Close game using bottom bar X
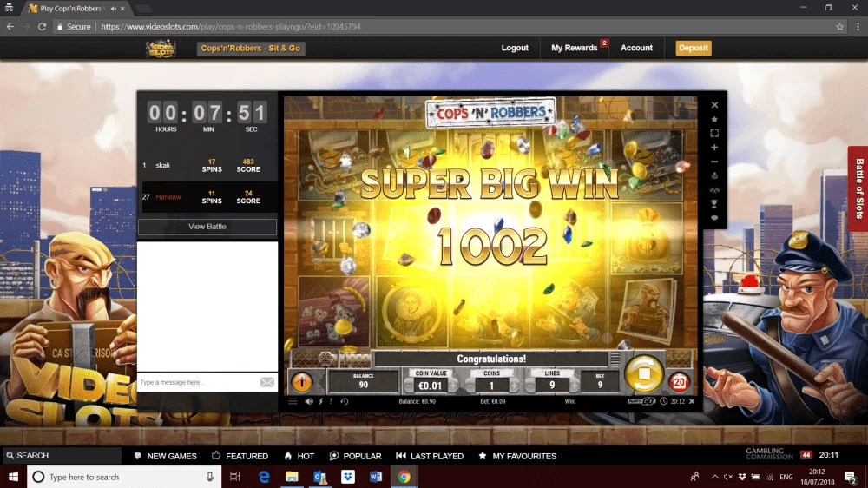Image resolution: width=868 pixels, height=488 pixels. [692, 401]
